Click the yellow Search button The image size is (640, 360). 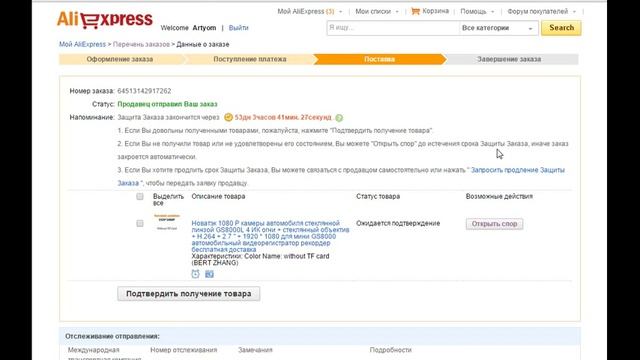(x=561, y=28)
